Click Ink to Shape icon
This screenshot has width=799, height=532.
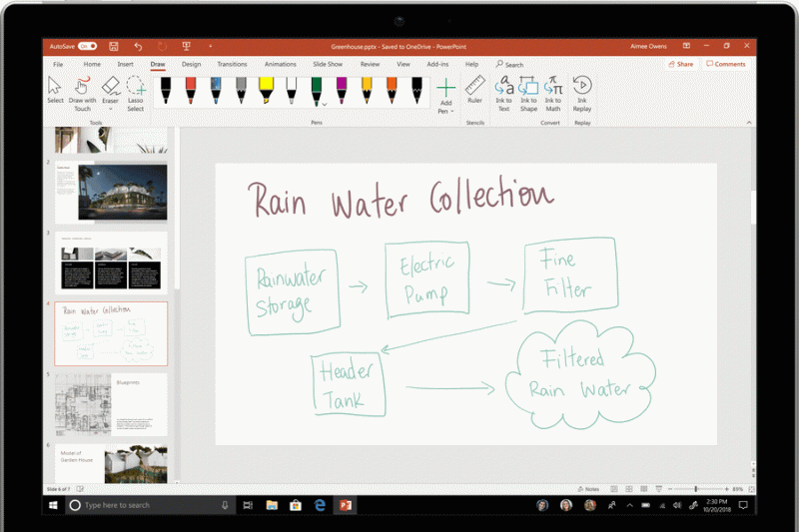point(527,86)
